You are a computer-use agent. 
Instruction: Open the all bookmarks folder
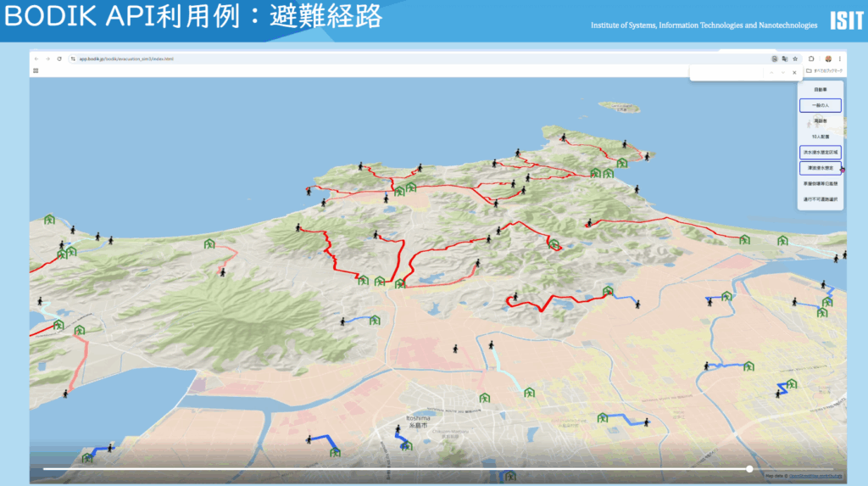point(824,71)
